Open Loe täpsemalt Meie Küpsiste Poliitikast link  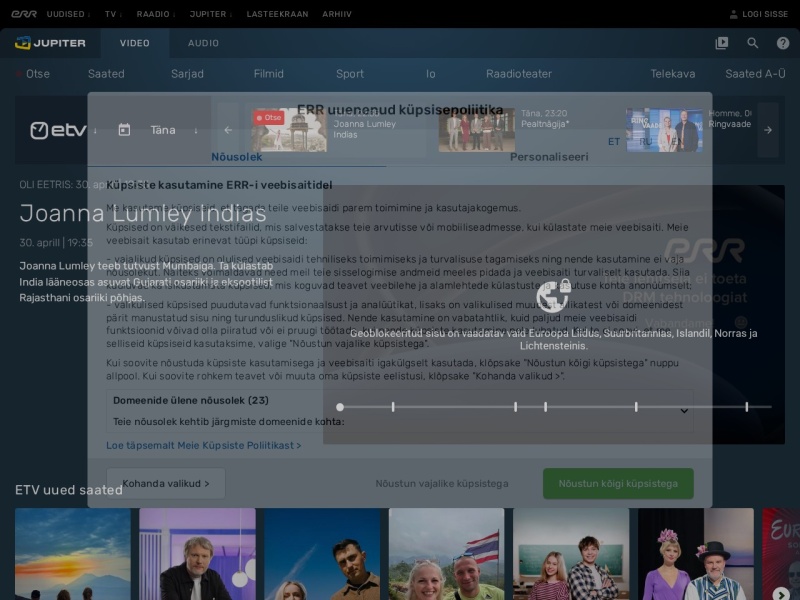(x=204, y=445)
